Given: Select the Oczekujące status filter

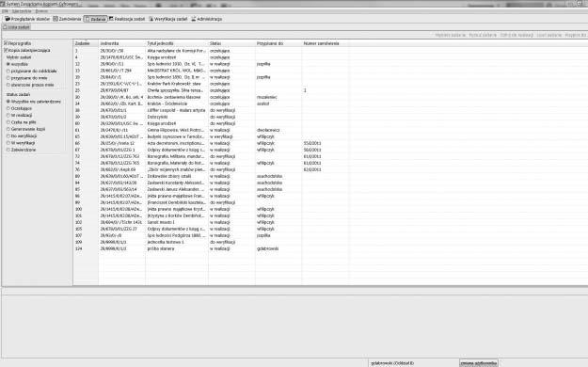Looking at the screenshot, I should coord(19,108).
